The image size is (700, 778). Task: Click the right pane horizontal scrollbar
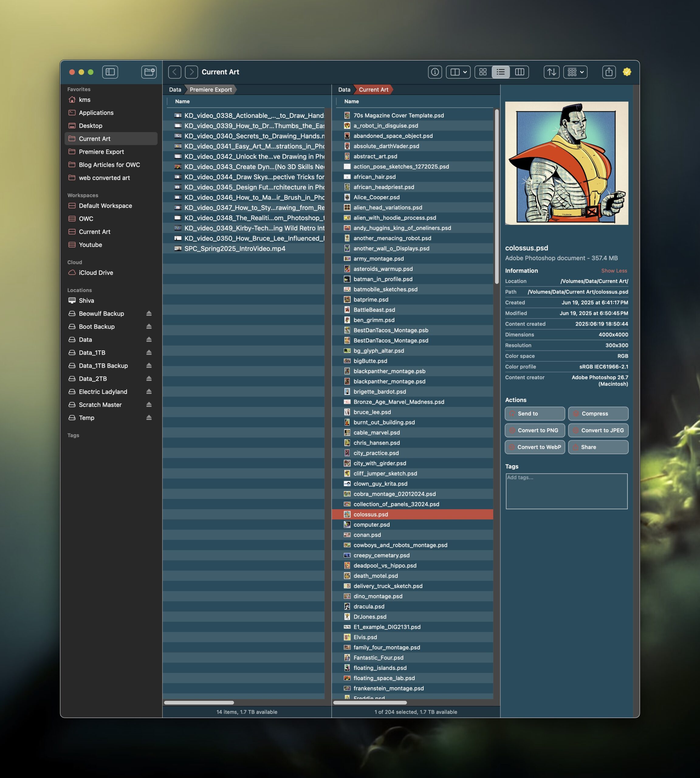tap(370, 703)
